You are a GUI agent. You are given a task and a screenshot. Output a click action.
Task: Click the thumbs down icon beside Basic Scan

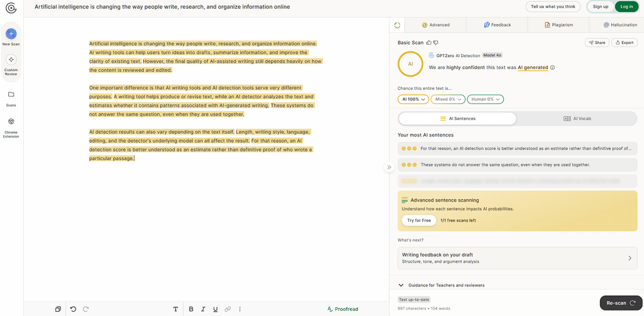pos(436,43)
